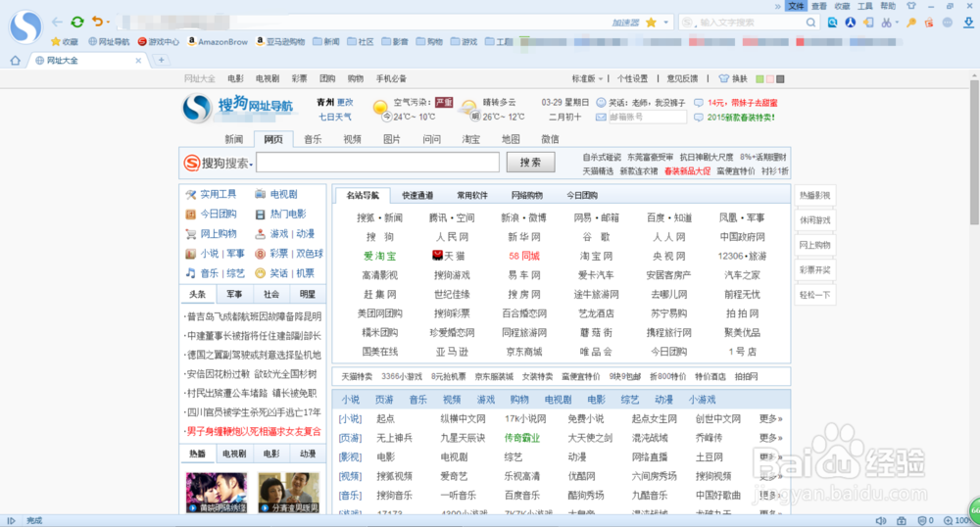Select the 电视剧 hot video tab
This screenshot has height=527, width=980.
234,454
